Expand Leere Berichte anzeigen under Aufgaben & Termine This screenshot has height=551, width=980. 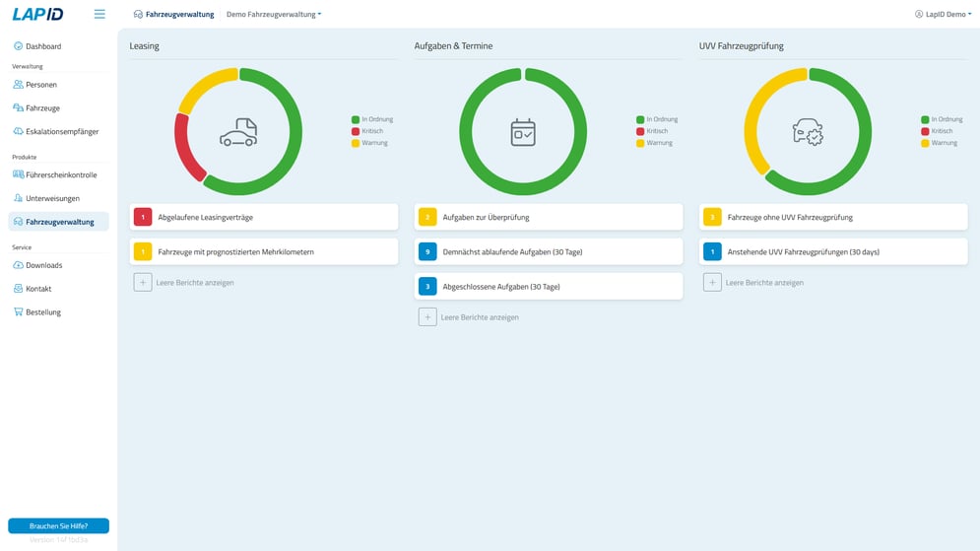(x=469, y=317)
